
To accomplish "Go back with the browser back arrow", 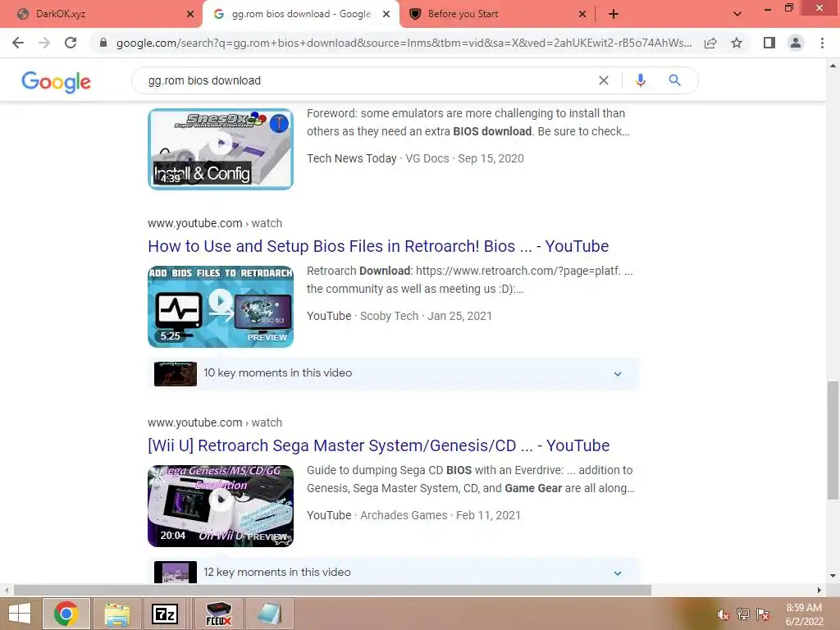I will click(18, 43).
